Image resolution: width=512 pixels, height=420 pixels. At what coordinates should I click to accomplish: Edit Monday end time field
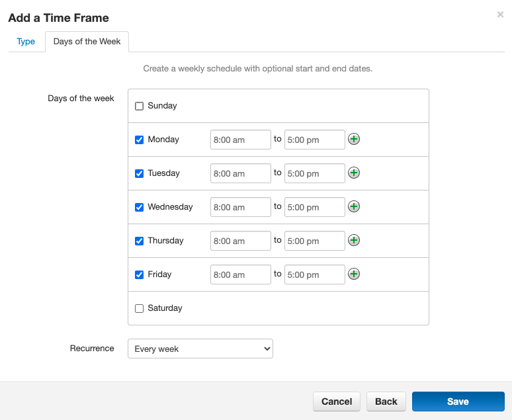(315, 140)
